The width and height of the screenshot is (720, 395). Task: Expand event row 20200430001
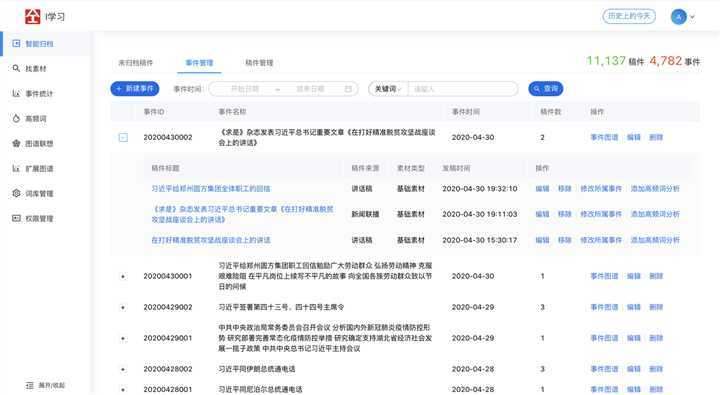point(123,276)
